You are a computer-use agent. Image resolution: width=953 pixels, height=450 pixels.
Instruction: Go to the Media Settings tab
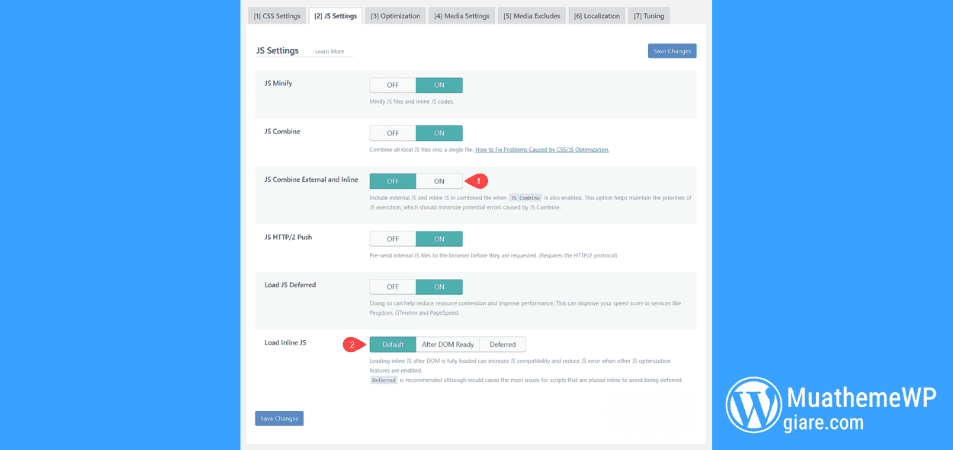click(462, 16)
